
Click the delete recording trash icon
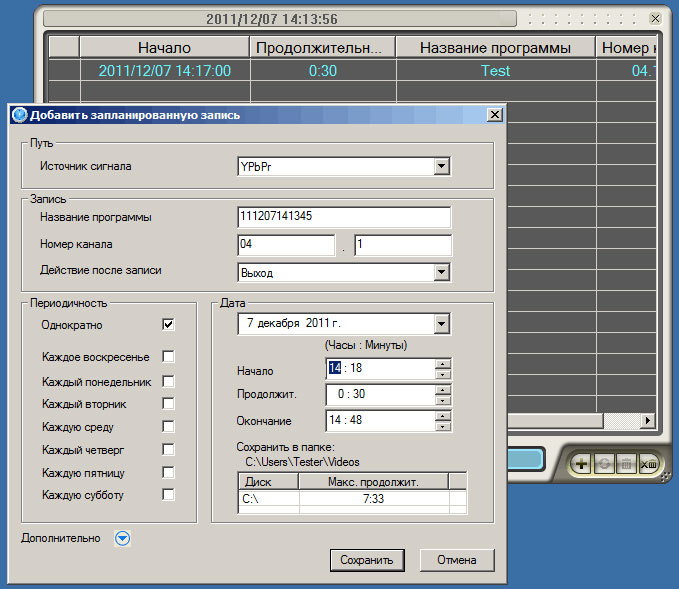625,464
